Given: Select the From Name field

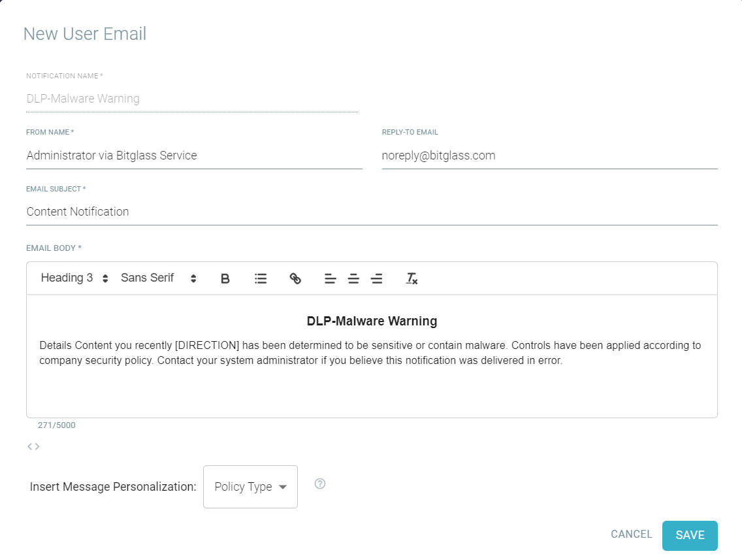Looking at the screenshot, I should click(194, 156).
